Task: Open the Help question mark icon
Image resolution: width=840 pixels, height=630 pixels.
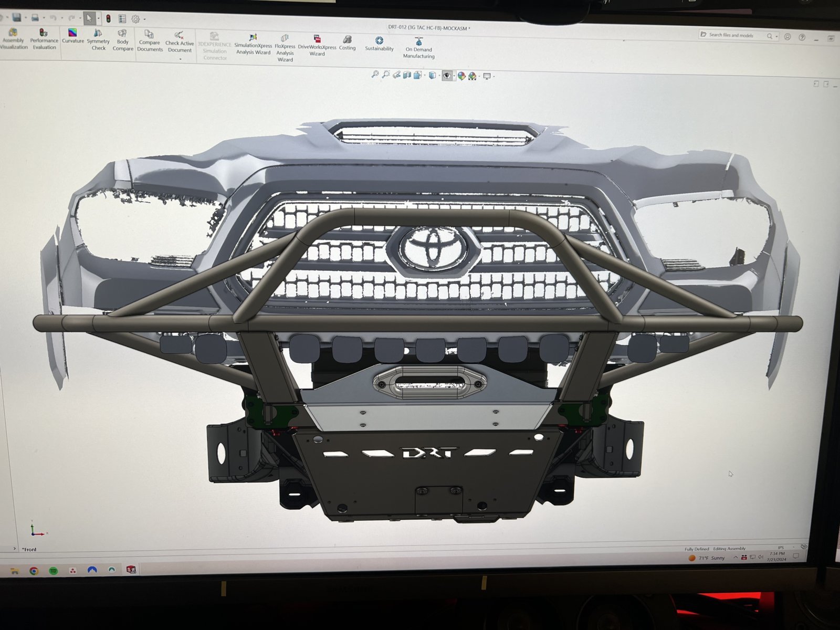Action: tap(802, 37)
